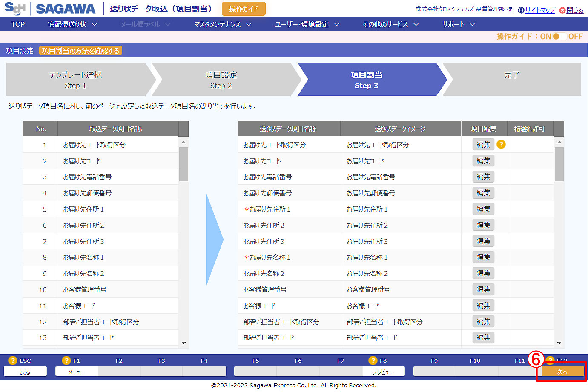Click the help icon beside the F1 label

click(x=66, y=361)
